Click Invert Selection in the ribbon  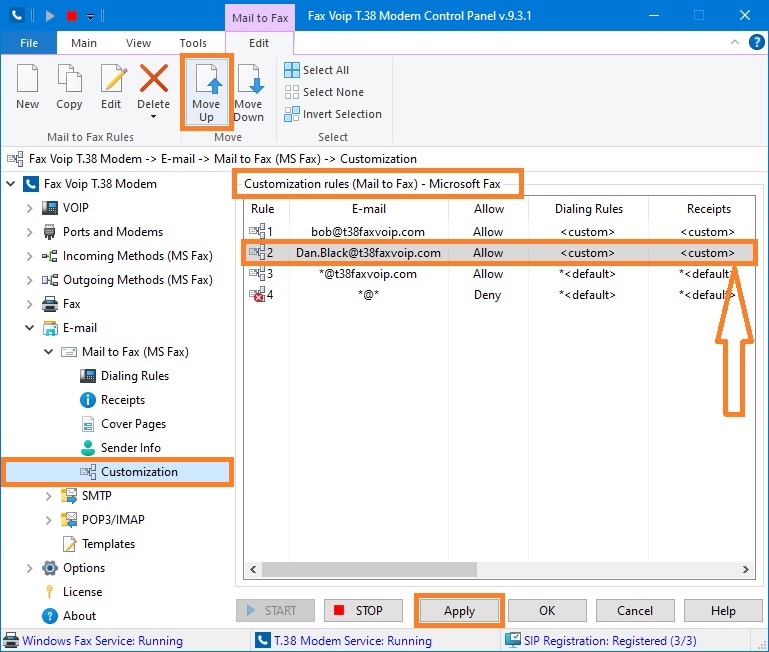(x=333, y=114)
